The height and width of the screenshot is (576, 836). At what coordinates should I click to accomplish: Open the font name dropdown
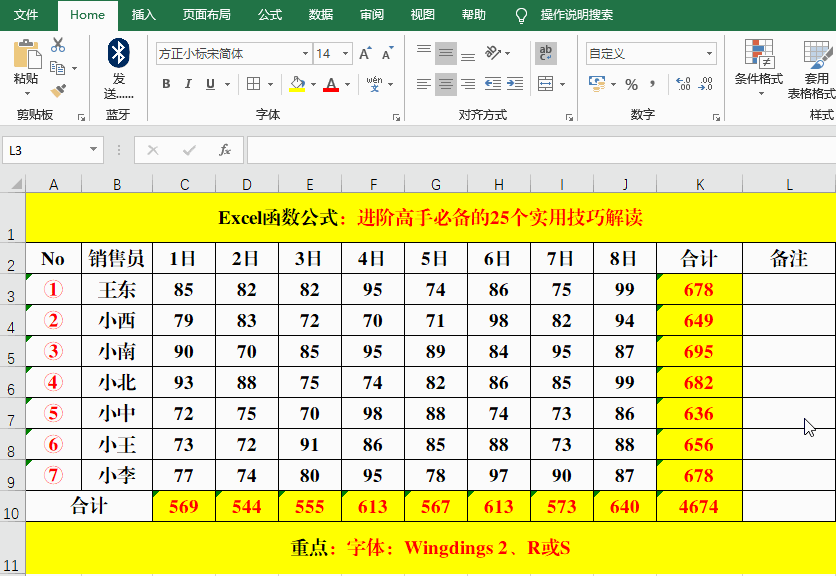(306, 53)
